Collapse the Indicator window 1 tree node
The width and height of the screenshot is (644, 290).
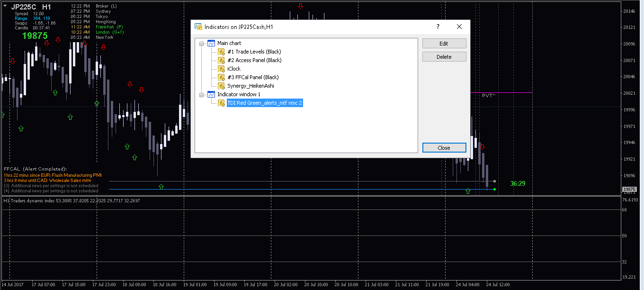202,94
